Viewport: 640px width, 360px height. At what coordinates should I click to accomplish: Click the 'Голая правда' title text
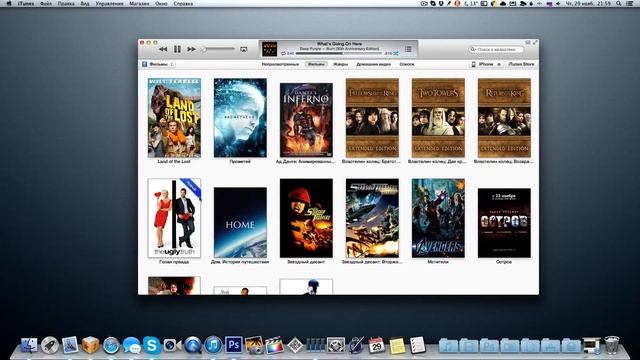tap(174, 262)
